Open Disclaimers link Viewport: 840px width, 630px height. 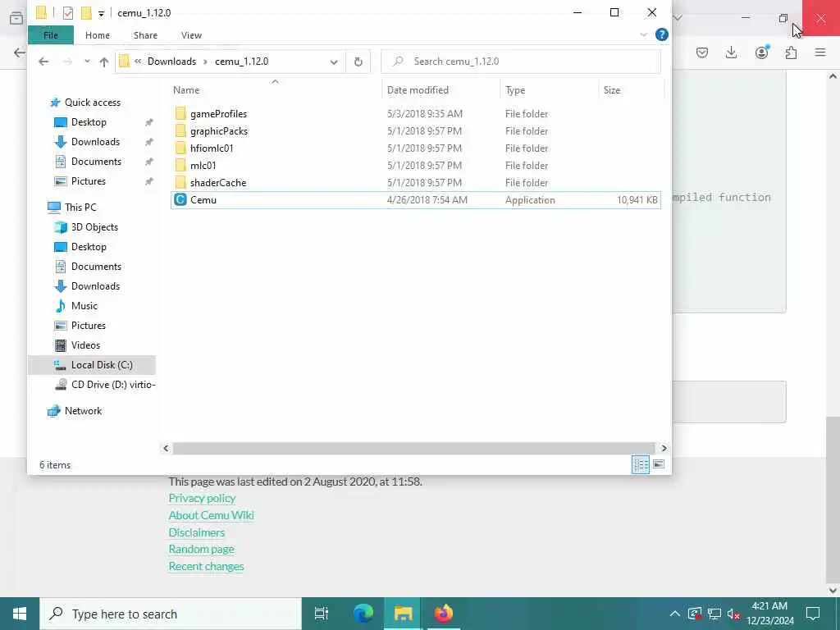197,532
